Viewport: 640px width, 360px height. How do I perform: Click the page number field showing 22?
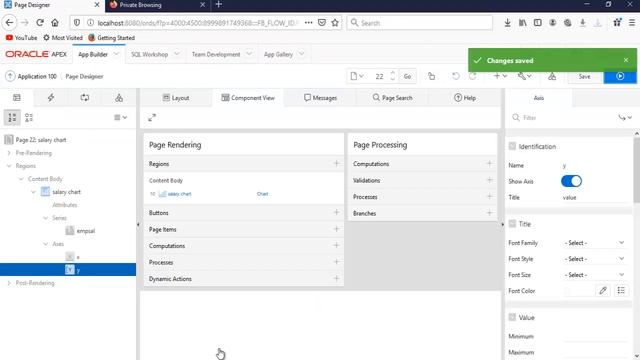coord(380,76)
